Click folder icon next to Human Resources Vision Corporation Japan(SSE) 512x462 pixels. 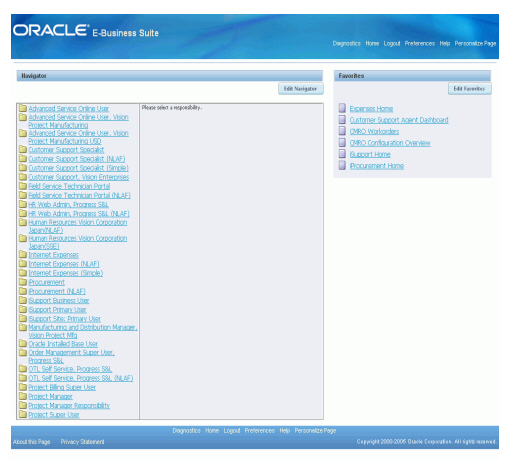click(x=23, y=238)
